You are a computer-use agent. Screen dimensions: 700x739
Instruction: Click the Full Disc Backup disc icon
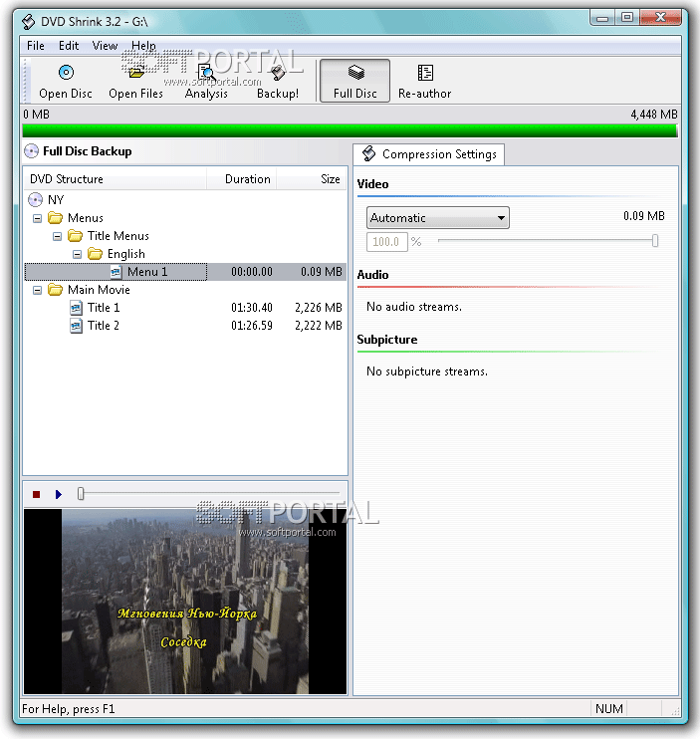pos(31,151)
